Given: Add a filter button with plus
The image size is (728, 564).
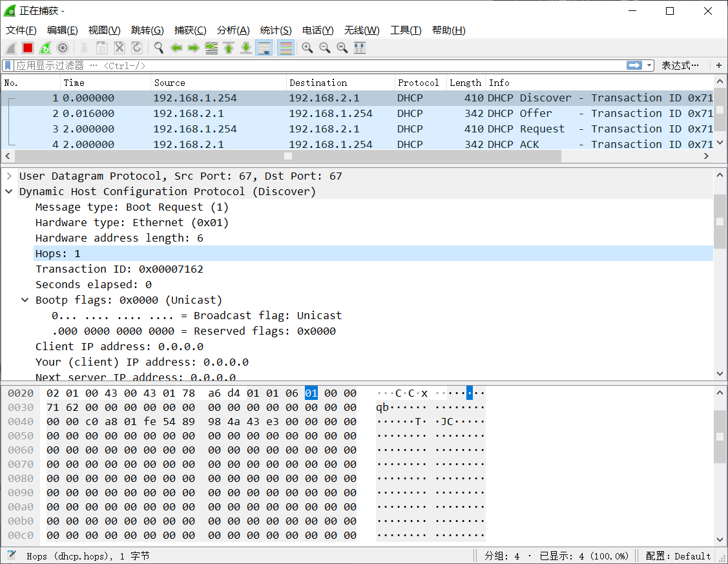Looking at the screenshot, I should (x=719, y=65).
